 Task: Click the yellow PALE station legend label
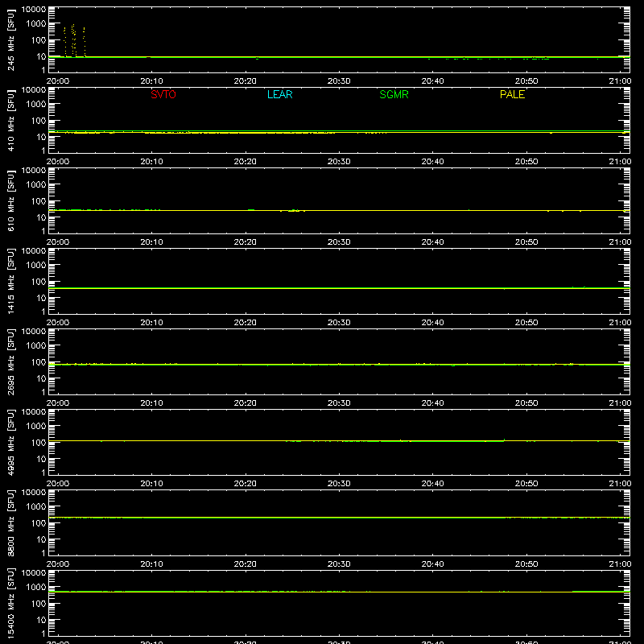click(512, 94)
